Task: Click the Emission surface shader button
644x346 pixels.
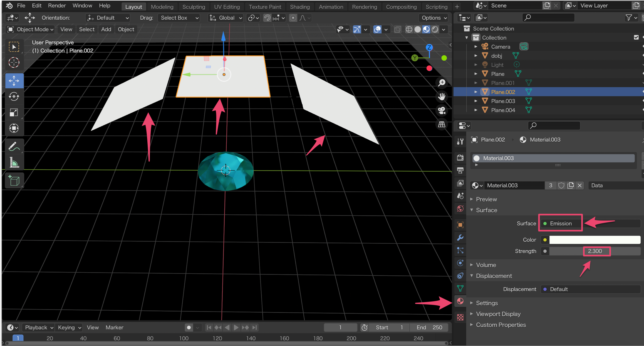Action: 561,223
